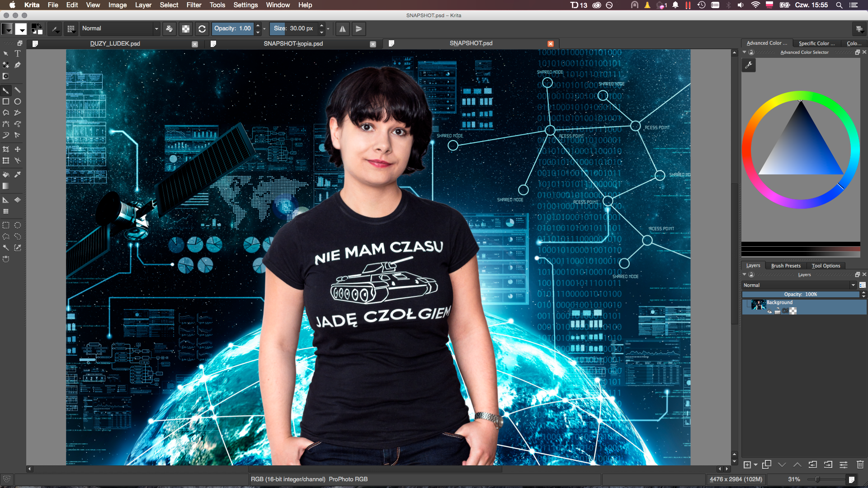Switch to the Specific Color tab
This screenshot has height=488, width=868.
[x=816, y=43]
